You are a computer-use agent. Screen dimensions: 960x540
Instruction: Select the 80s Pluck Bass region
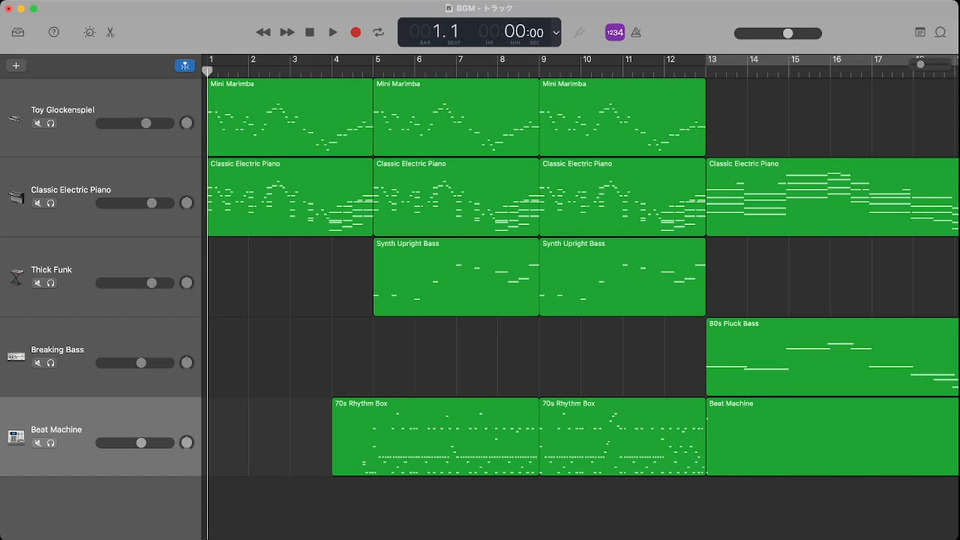[x=833, y=357]
